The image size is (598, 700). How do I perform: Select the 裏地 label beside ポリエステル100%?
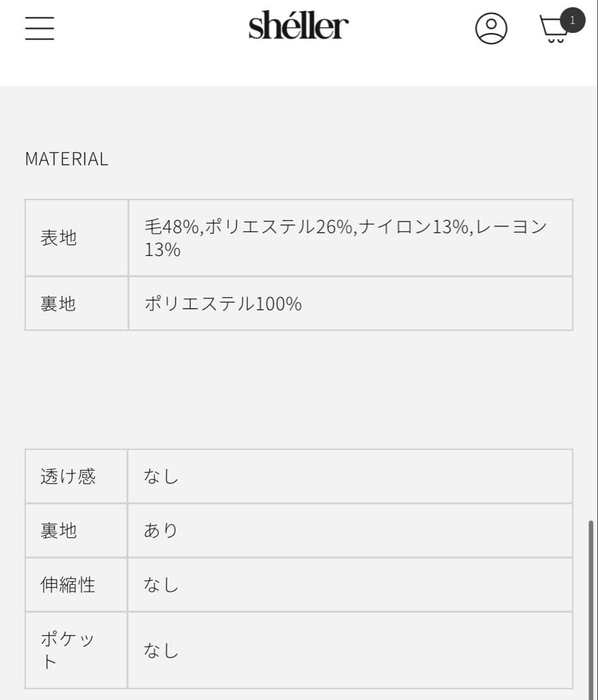[59, 303]
